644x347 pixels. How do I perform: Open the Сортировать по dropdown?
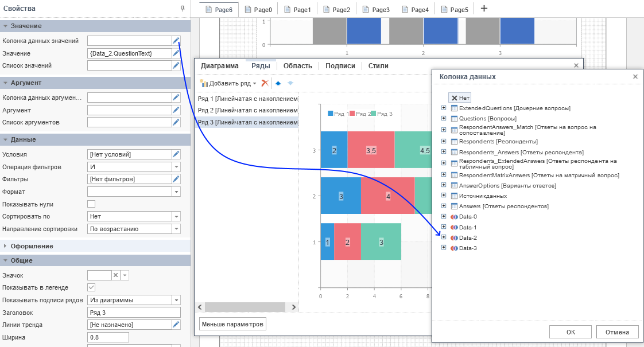pos(176,217)
